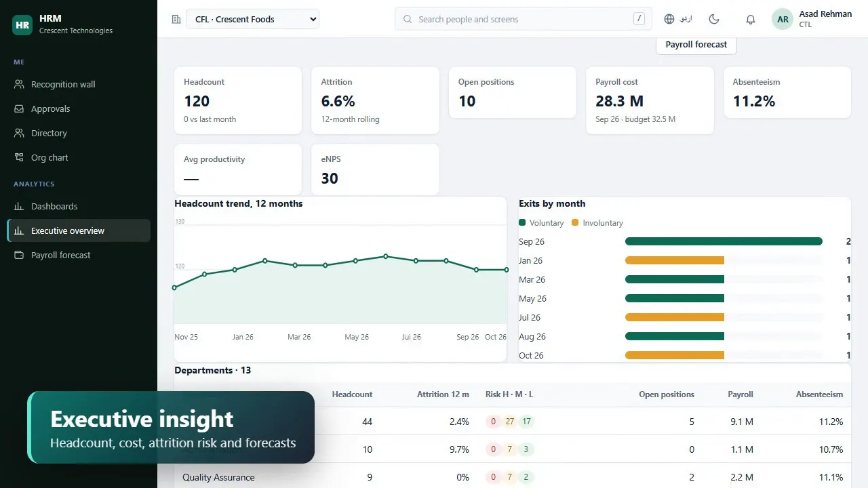Expand the CFL · Crescent Foods company dropdown
The image size is (868, 488).
point(252,19)
